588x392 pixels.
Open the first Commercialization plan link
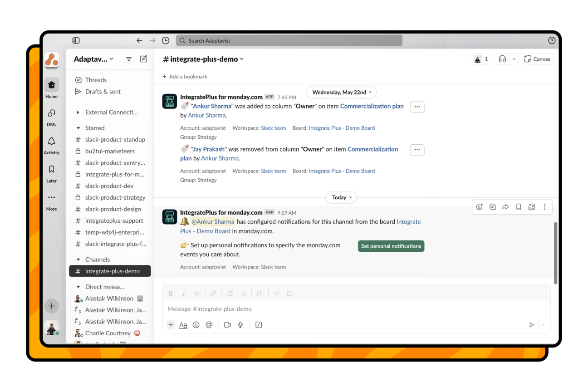pos(372,106)
